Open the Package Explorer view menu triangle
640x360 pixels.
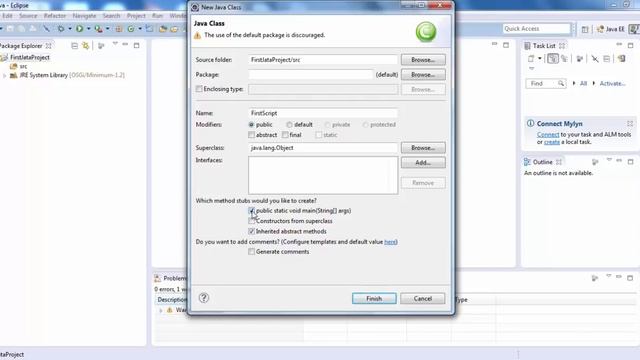(115, 44)
